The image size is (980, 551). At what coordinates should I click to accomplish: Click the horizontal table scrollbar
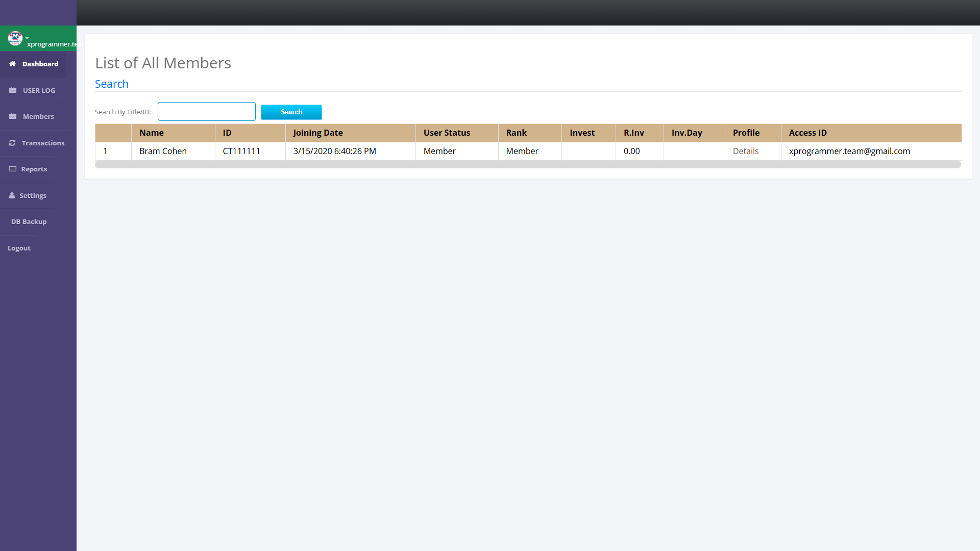pyautogui.click(x=527, y=165)
